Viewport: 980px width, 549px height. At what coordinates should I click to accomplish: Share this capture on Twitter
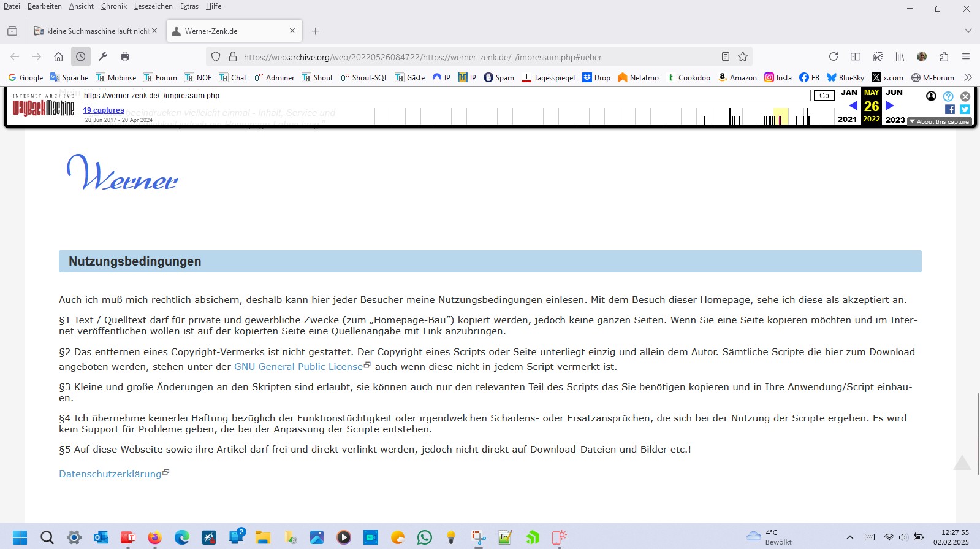point(965,109)
